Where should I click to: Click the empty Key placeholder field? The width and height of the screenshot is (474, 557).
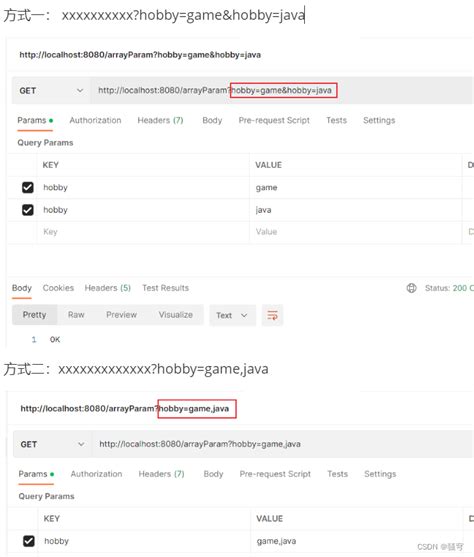coord(143,232)
